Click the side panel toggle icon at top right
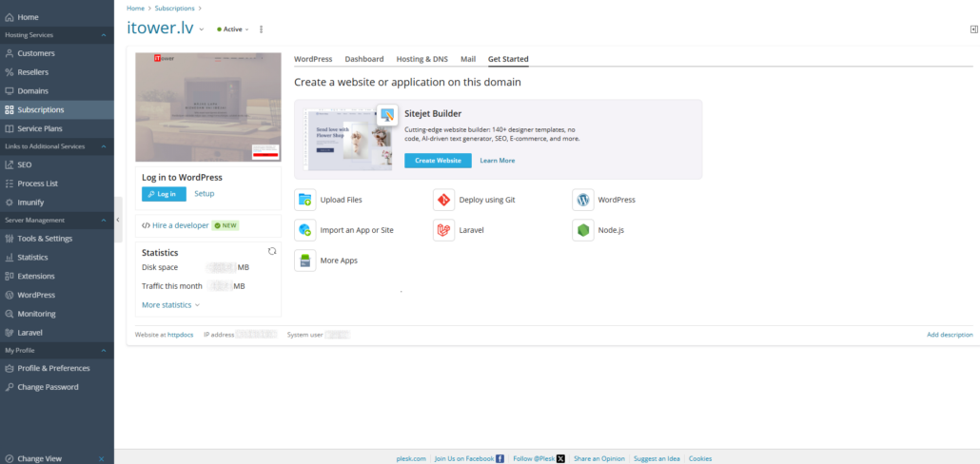The image size is (980, 464). (973, 29)
